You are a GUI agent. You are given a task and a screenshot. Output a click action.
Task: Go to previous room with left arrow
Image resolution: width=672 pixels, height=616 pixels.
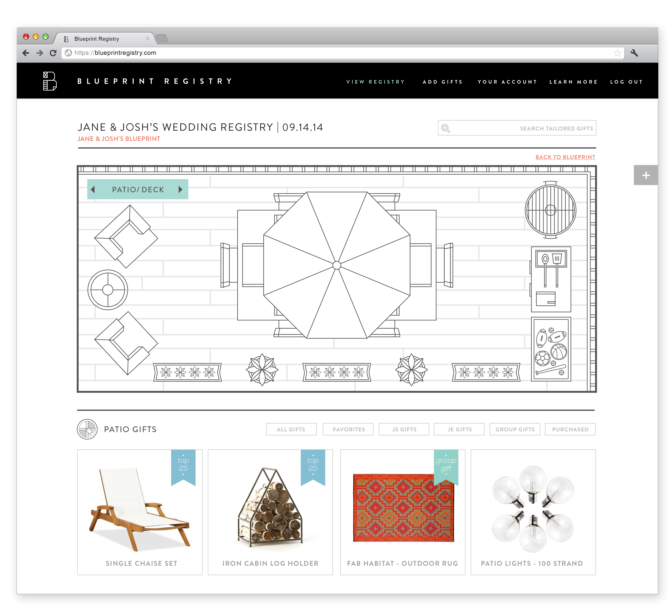coord(93,190)
